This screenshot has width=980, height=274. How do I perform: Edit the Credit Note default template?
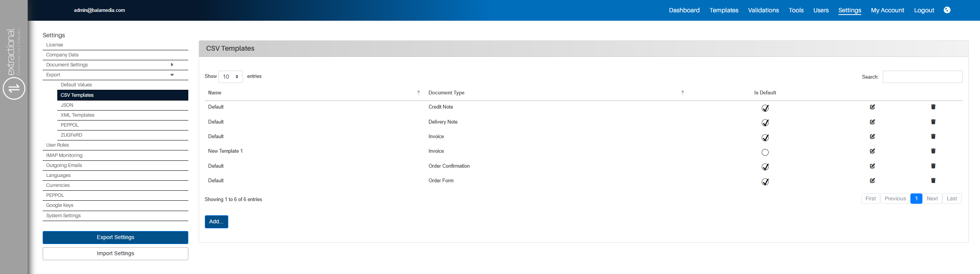click(x=872, y=107)
